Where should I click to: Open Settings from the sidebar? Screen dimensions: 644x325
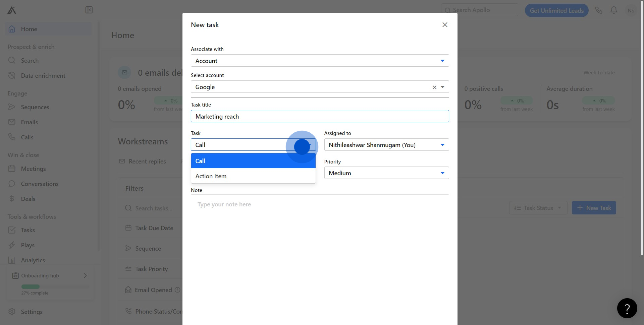(x=32, y=312)
